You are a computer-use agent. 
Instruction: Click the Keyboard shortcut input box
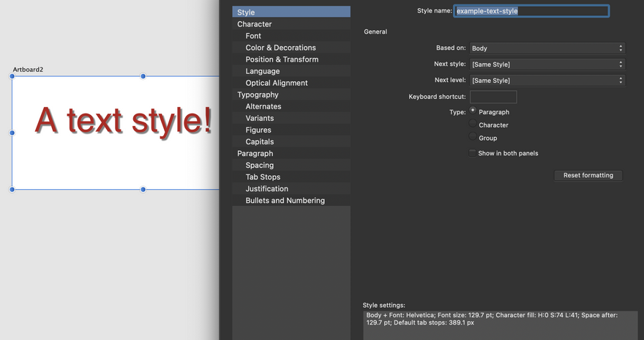point(493,97)
